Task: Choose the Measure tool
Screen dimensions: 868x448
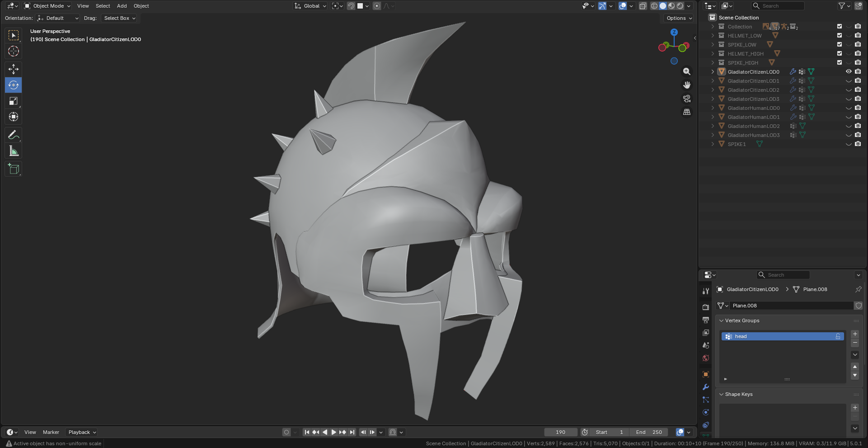Action: click(x=14, y=151)
